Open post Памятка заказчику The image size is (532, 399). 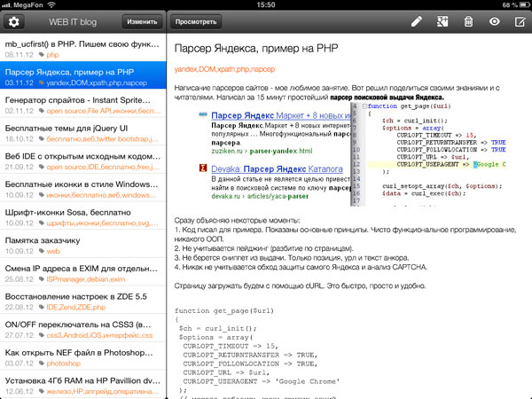83,244
